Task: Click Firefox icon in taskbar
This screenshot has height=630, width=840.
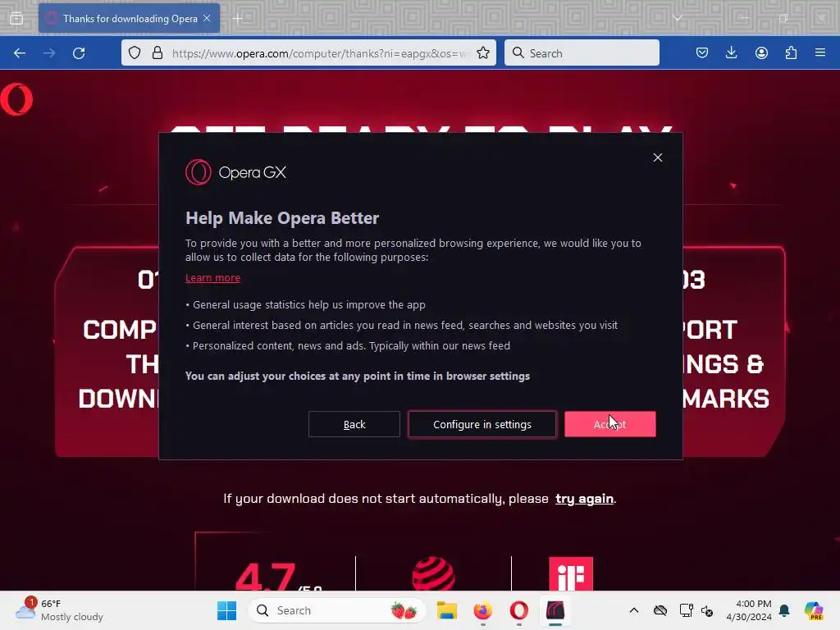Action: click(x=482, y=610)
